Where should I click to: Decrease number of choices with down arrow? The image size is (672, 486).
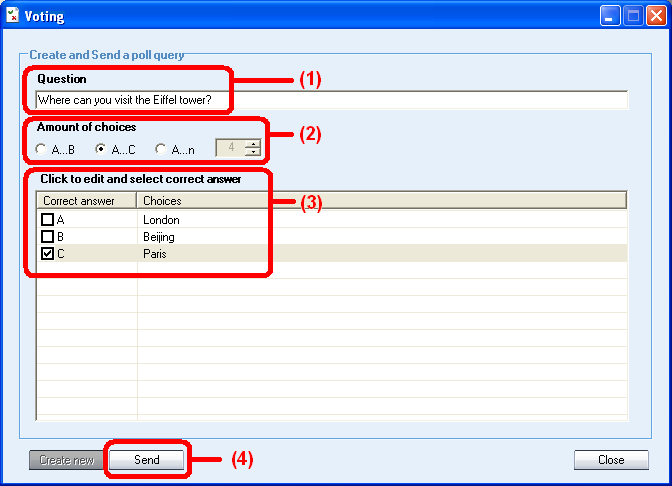point(252,154)
